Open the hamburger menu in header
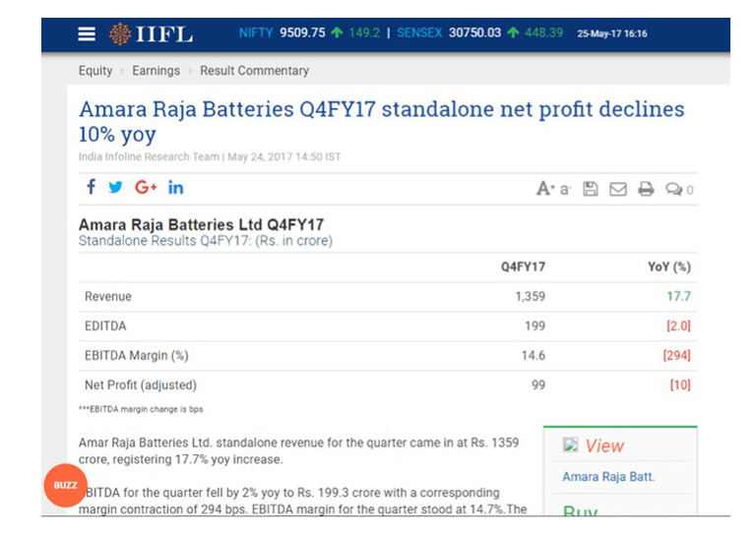The image size is (756, 537). click(87, 33)
